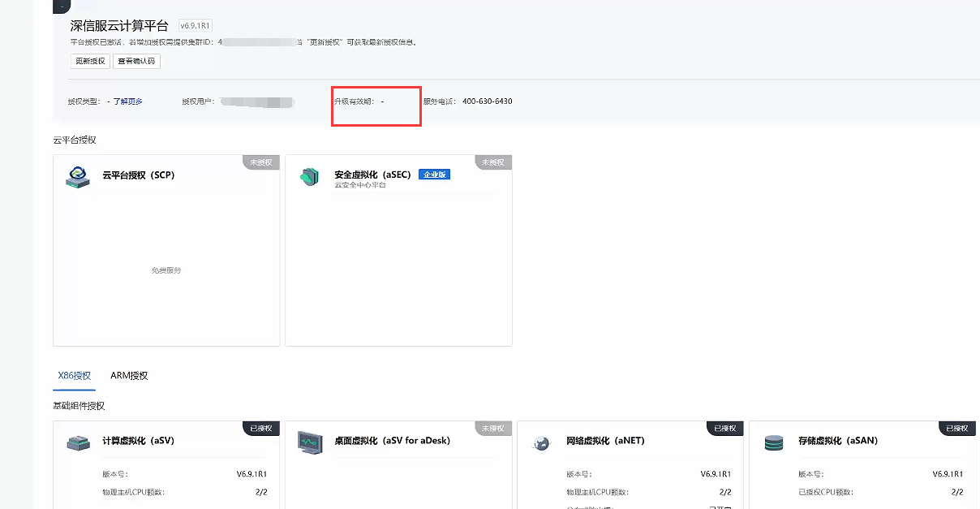This screenshot has height=509, width=980.
Task: Click the V6.9.1R1 version value in the aSV card
Action: point(251,474)
